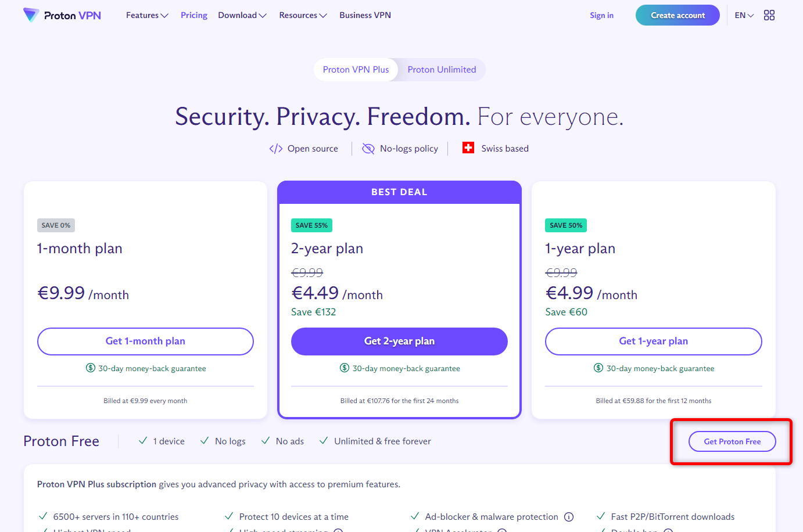Select the Proton VPN Plus tab
803x532 pixels.
point(356,70)
